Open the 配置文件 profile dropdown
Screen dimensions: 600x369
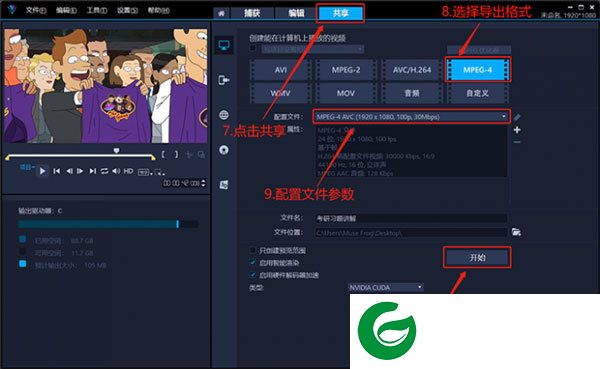pos(412,117)
